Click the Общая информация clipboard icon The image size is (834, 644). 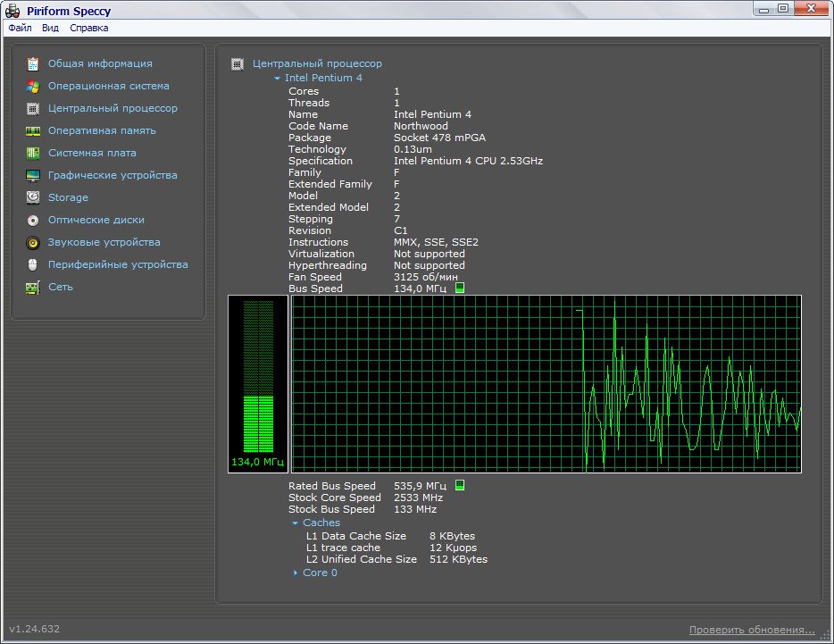[33, 64]
